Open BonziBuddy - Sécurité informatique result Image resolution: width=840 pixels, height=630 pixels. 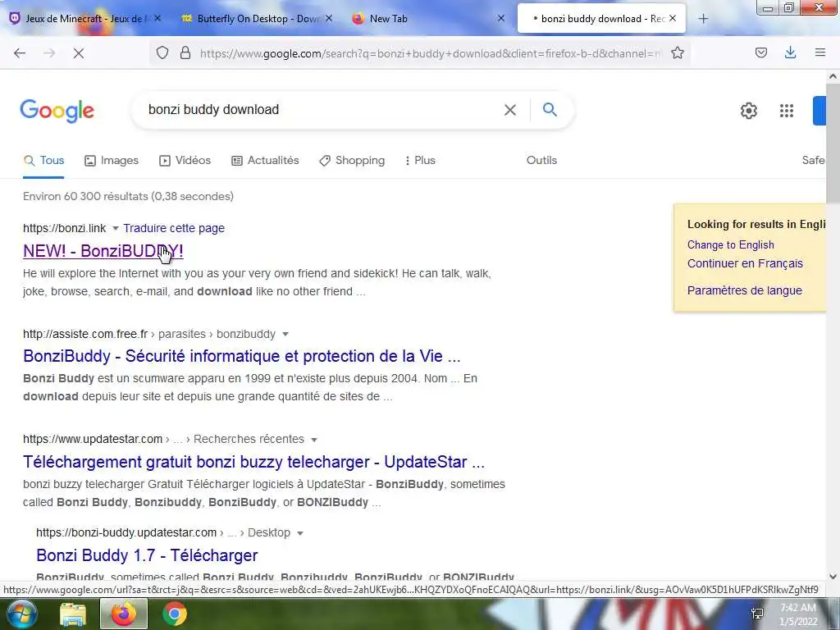point(242,356)
